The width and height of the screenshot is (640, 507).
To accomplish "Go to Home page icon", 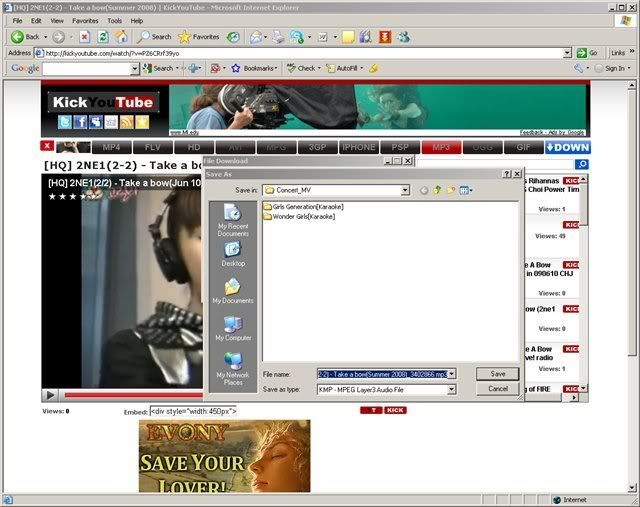I will tap(121, 37).
